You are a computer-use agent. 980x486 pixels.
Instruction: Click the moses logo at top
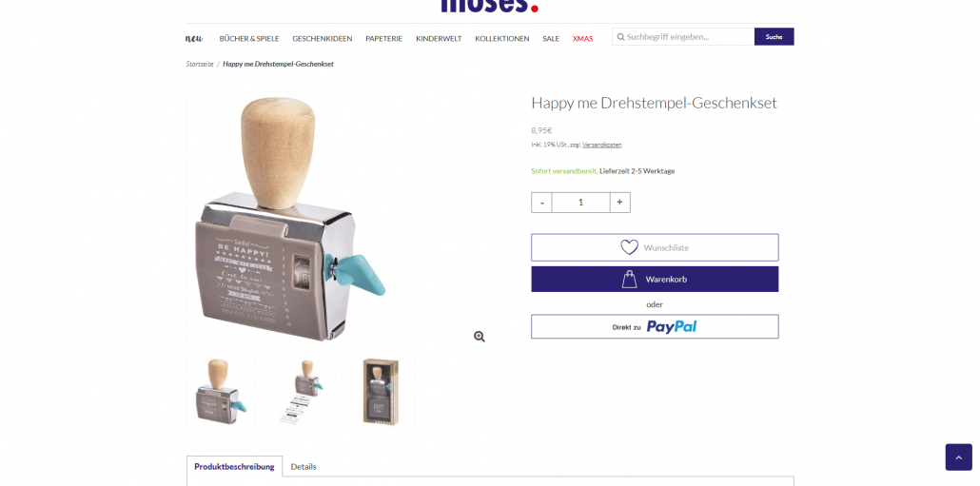[489, 7]
